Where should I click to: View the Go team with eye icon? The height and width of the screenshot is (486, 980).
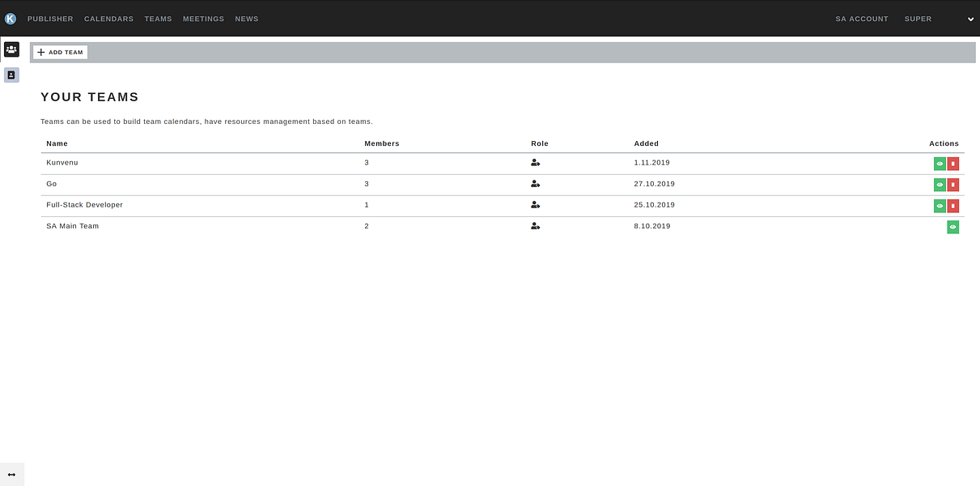pos(940,185)
